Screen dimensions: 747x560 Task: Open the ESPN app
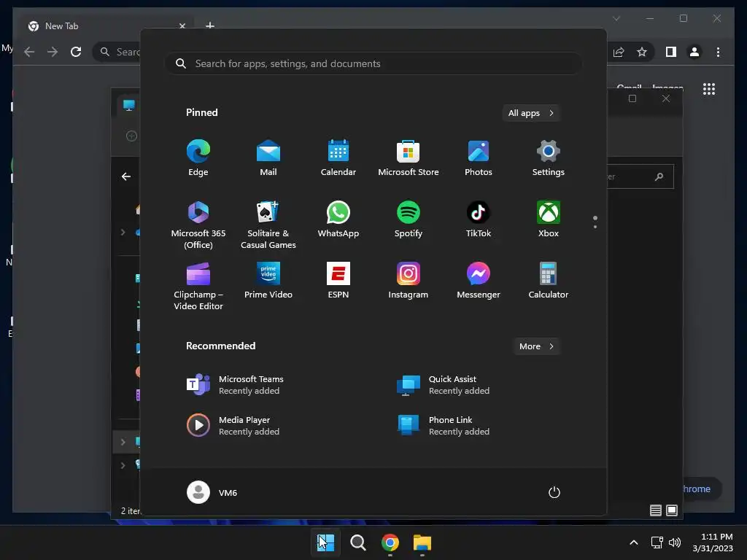[x=338, y=281]
